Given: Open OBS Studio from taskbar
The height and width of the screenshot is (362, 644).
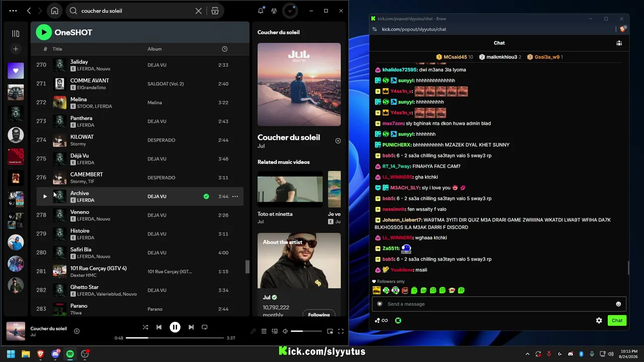Looking at the screenshot, I should (x=85, y=354).
